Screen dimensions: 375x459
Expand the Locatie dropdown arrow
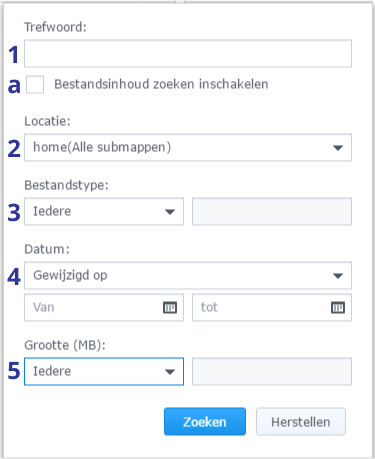tap(338, 148)
